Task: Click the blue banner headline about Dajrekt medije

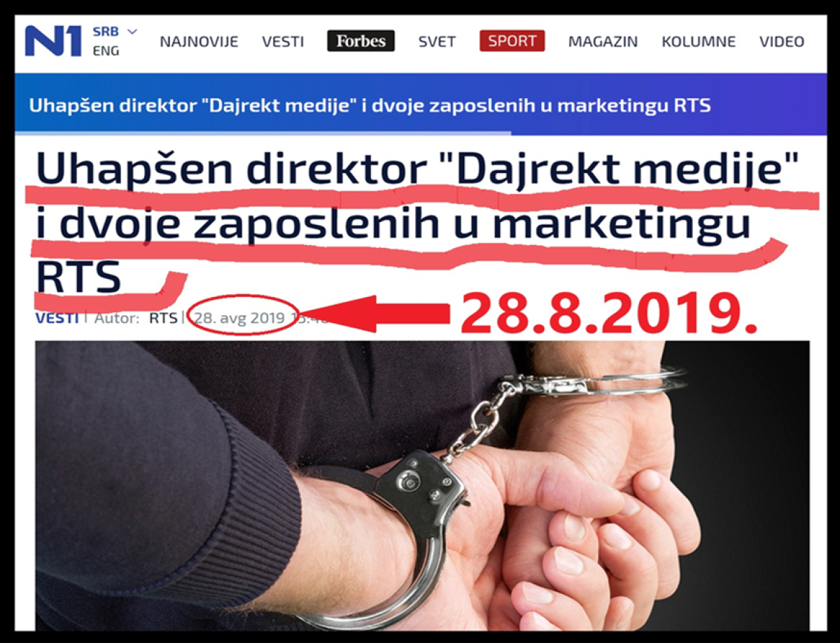Action: tap(370, 106)
